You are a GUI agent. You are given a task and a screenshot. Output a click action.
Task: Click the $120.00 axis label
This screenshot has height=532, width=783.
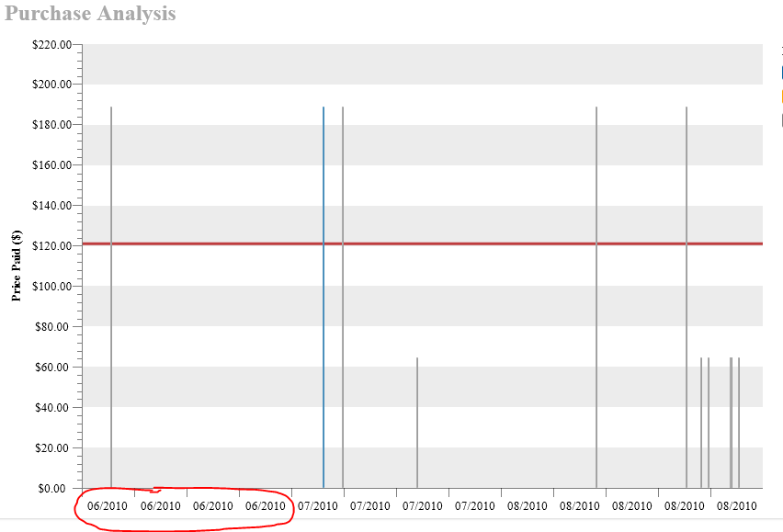tap(52, 246)
